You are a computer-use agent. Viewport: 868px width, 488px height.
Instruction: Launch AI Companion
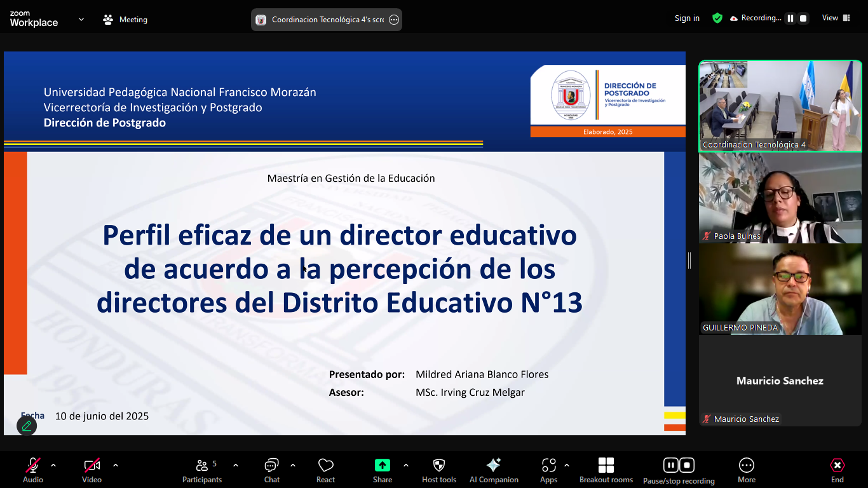point(494,470)
